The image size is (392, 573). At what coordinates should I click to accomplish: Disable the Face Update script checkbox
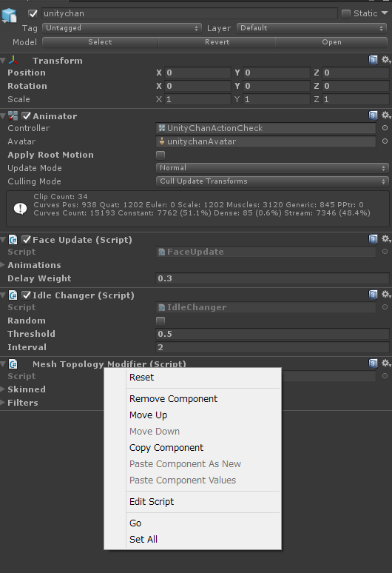click(27, 240)
